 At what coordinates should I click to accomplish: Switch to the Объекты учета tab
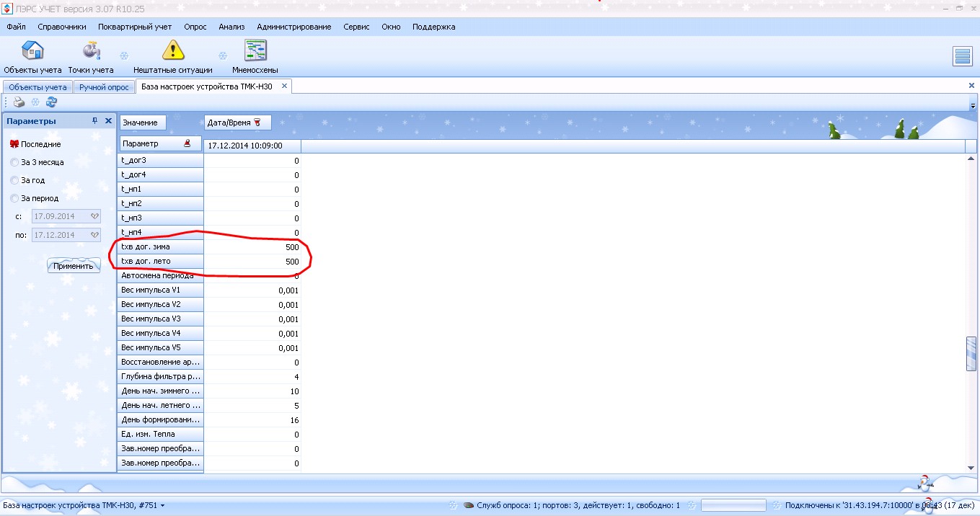(37, 87)
